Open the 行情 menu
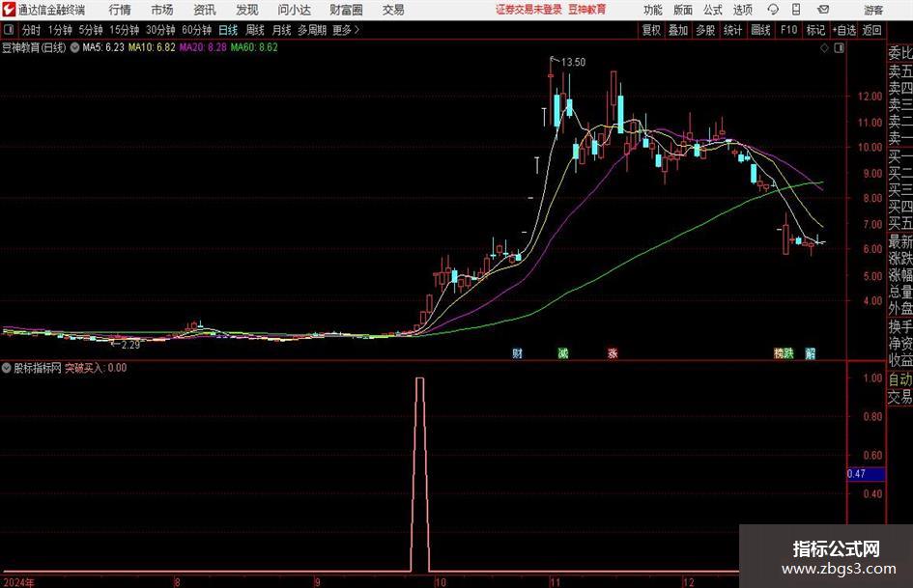Viewport: 913px width, 588px height. coord(120,10)
